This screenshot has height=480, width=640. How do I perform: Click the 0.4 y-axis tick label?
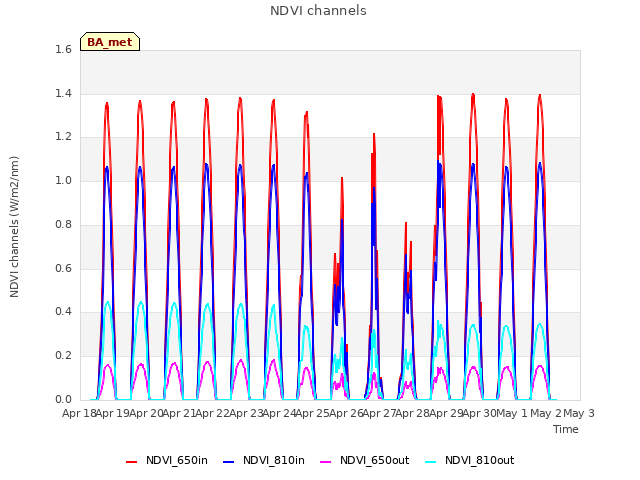click(x=63, y=312)
